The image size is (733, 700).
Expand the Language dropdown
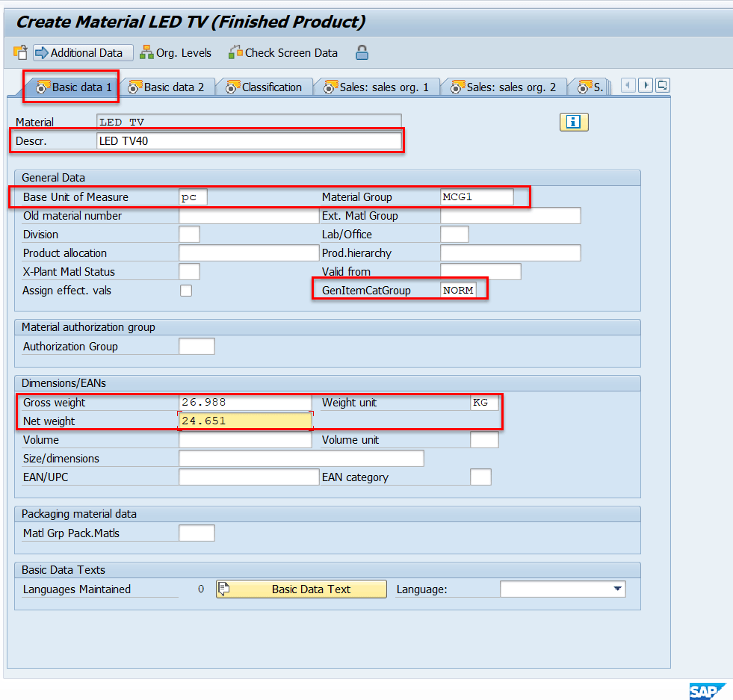[617, 589]
